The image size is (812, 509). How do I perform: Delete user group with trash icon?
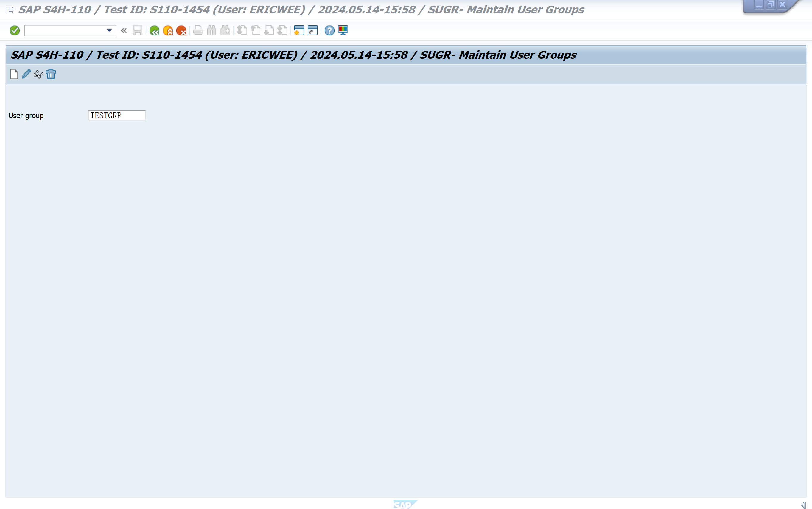coord(51,74)
